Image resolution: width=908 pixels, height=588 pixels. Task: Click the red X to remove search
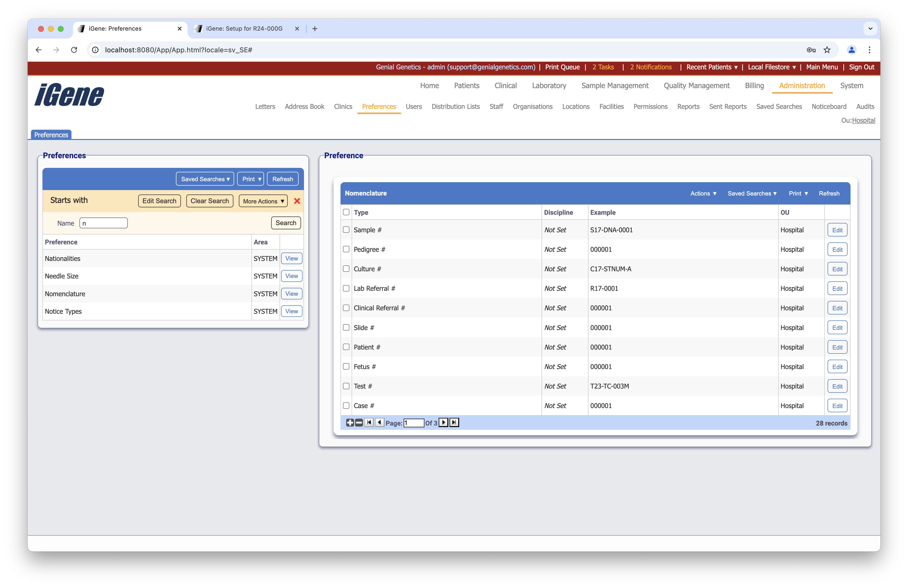[x=297, y=201]
